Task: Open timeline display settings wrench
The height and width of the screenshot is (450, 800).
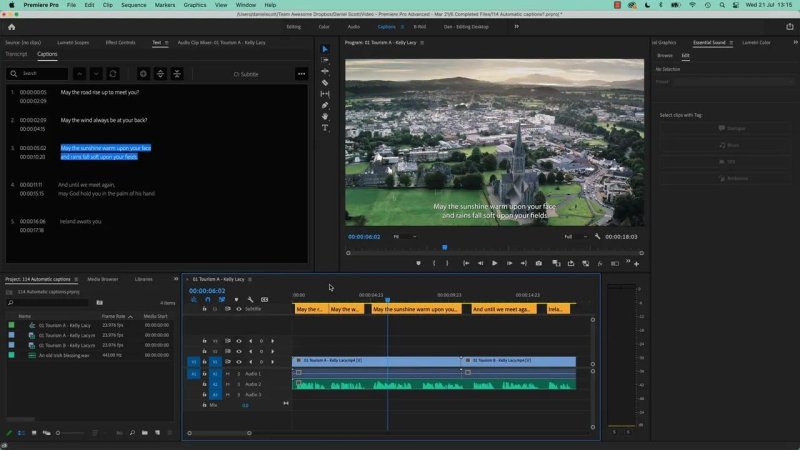Action: [x=251, y=299]
